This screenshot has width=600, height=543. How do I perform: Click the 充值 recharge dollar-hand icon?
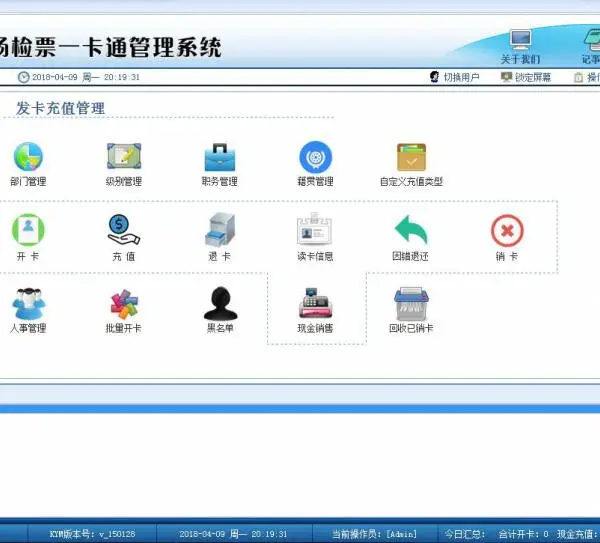[x=124, y=230]
